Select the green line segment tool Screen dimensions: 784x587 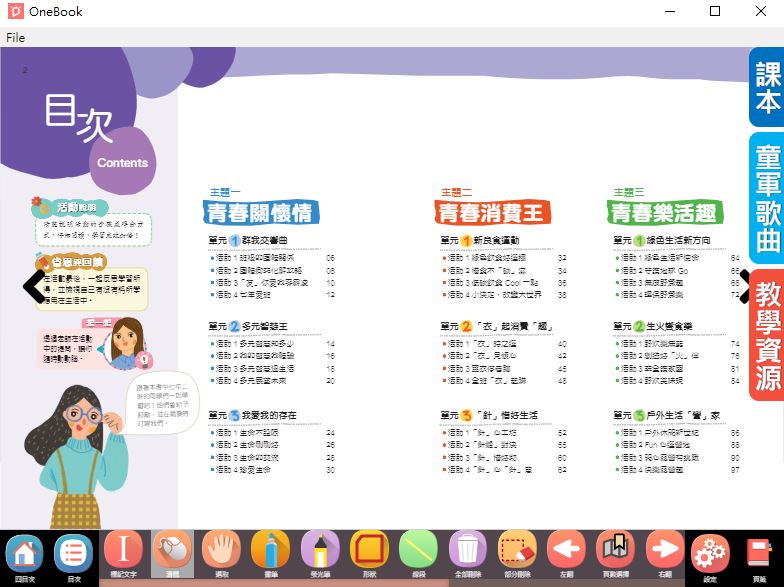(x=418, y=549)
